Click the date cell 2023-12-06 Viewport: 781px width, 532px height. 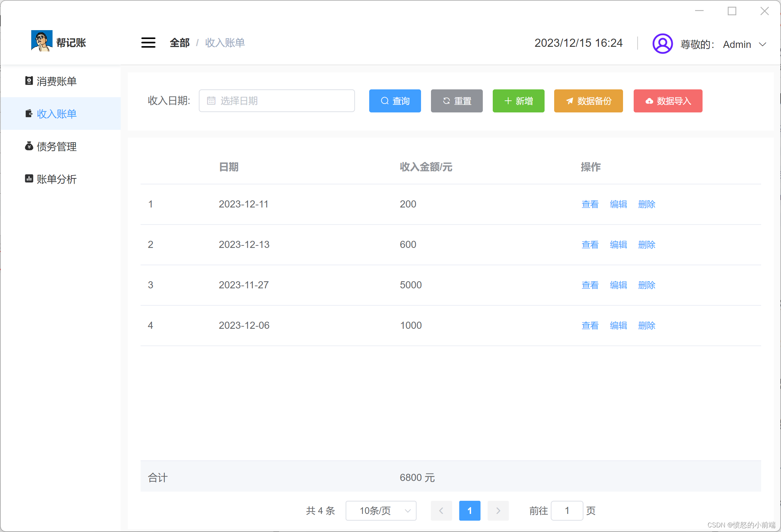pyautogui.click(x=244, y=326)
